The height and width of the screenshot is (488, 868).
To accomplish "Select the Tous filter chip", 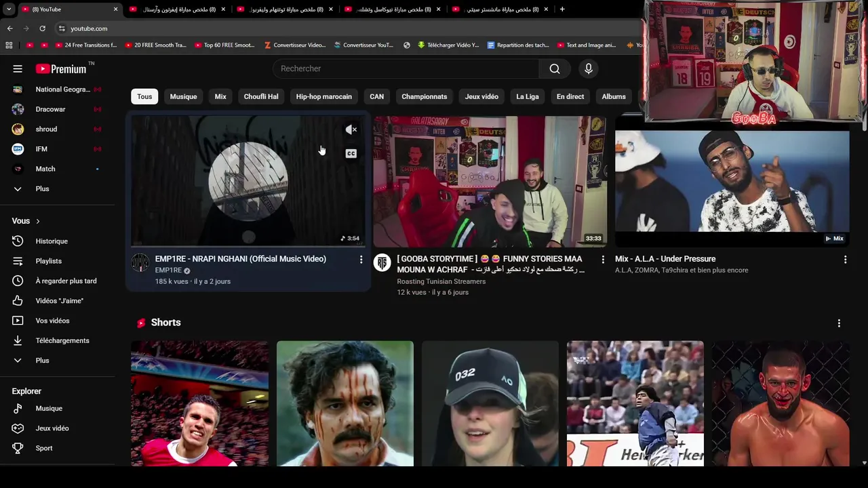I will tap(144, 96).
